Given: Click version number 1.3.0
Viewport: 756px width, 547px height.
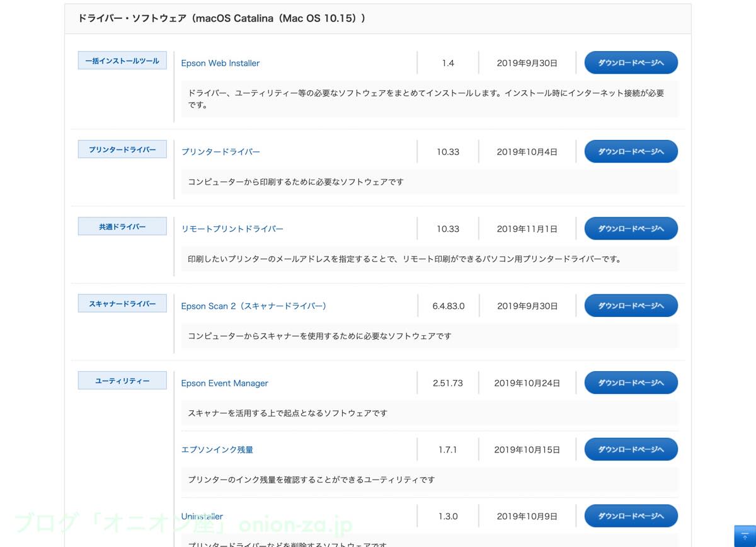Looking at the screenshot, I should point(448,516).
